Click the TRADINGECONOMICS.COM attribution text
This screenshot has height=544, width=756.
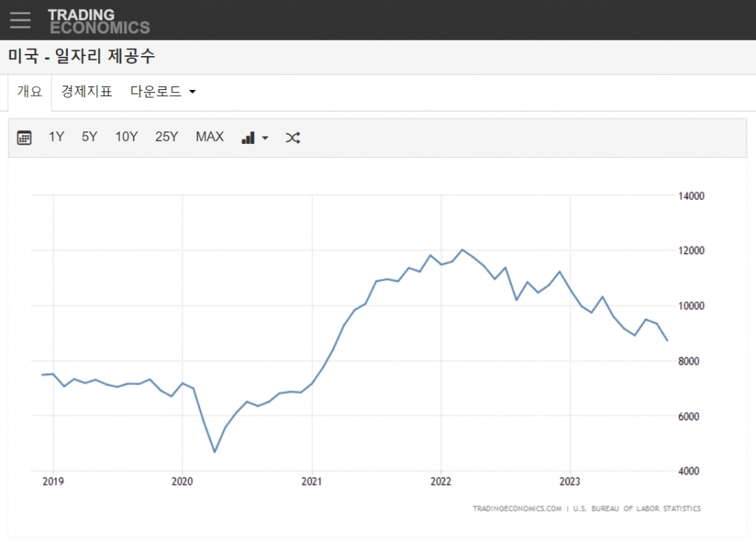click(517, 509)
